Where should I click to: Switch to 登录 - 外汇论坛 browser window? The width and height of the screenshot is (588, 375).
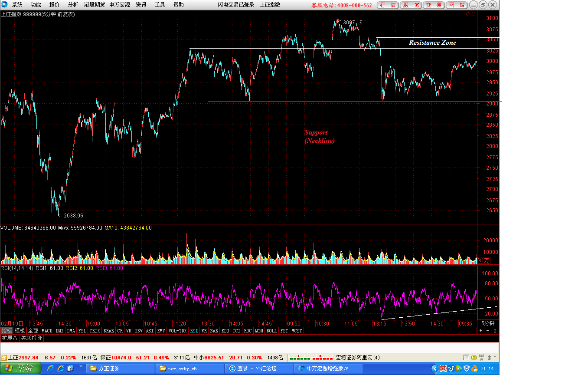pyautogui.click(x=259, y=368)
